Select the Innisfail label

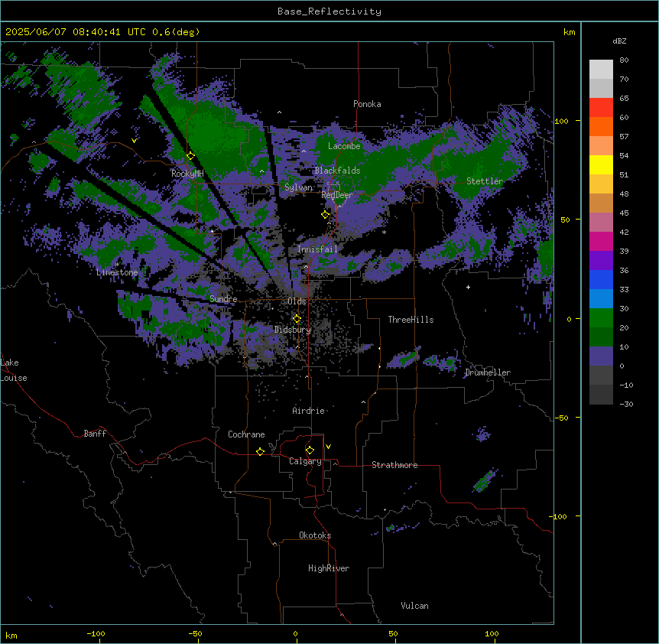(x=317, y=249)
